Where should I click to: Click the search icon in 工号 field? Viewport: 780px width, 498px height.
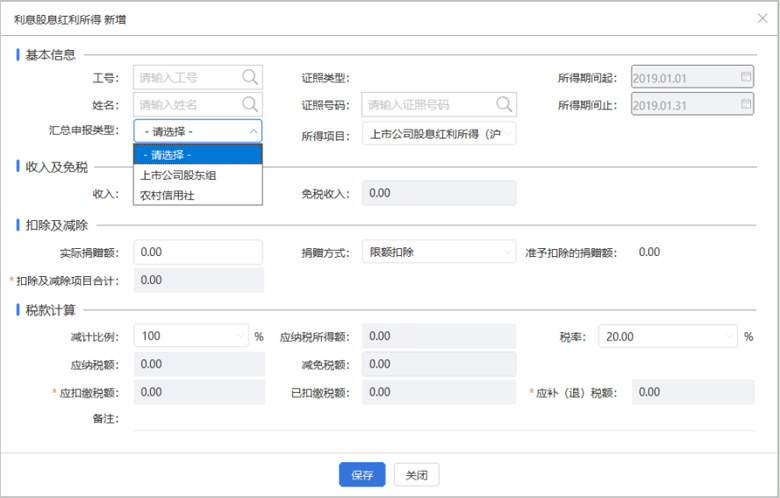pos(249,77)
